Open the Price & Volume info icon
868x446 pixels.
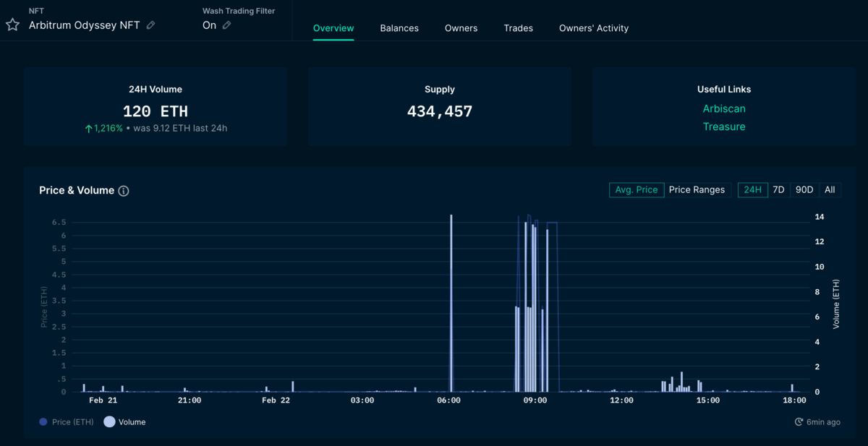(124, 191)
